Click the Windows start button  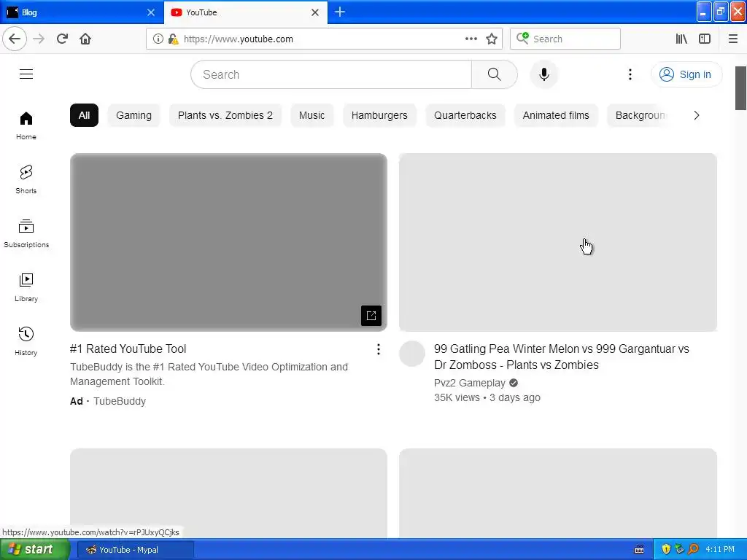tap(34, 550)
